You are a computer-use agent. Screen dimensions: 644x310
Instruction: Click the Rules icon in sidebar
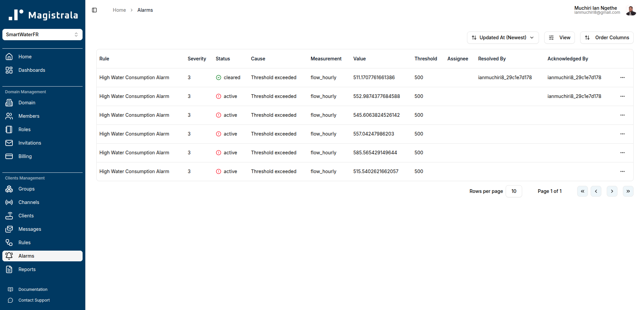pyautogui.click(x=9, y=243)
